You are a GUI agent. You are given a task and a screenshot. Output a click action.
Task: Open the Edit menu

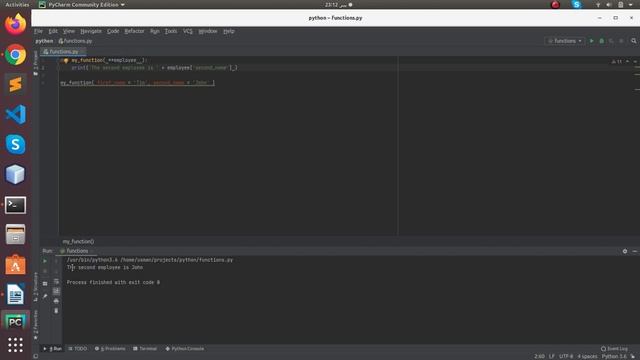tap(53, 31)
